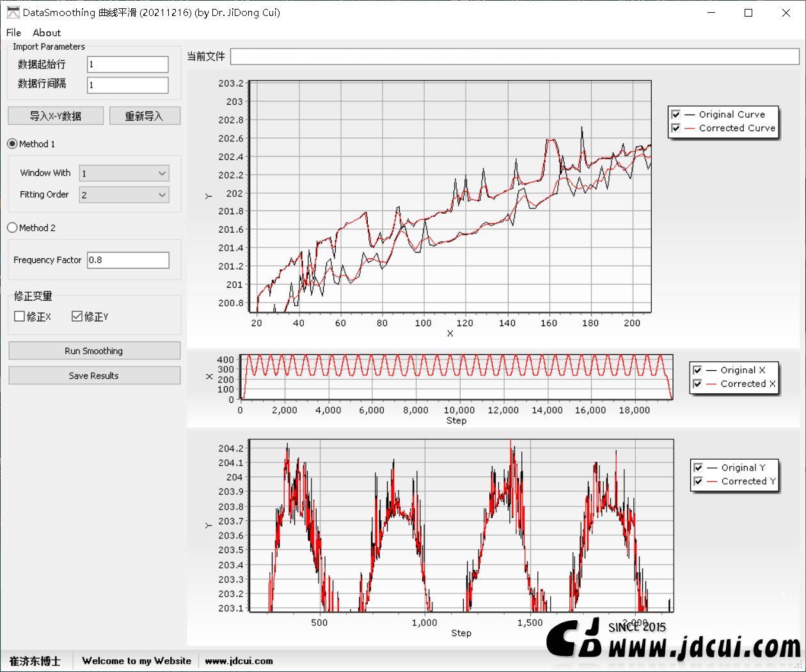Click the Save Results button

point(94,376)
